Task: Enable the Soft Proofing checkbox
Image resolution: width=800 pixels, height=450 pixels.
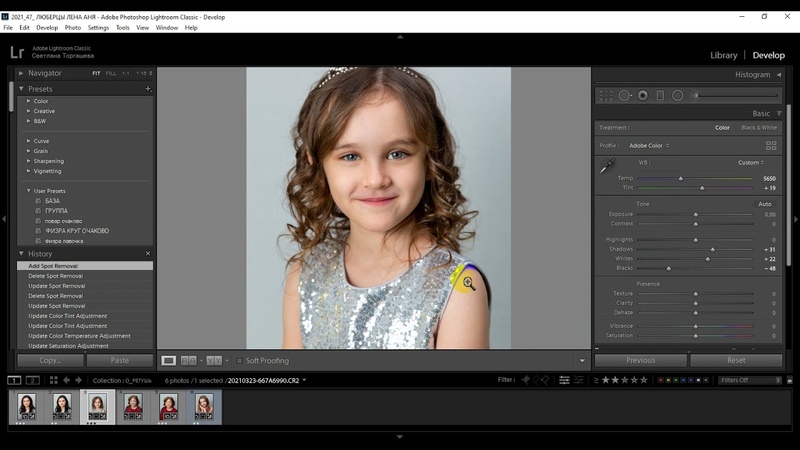Action: 240,360
